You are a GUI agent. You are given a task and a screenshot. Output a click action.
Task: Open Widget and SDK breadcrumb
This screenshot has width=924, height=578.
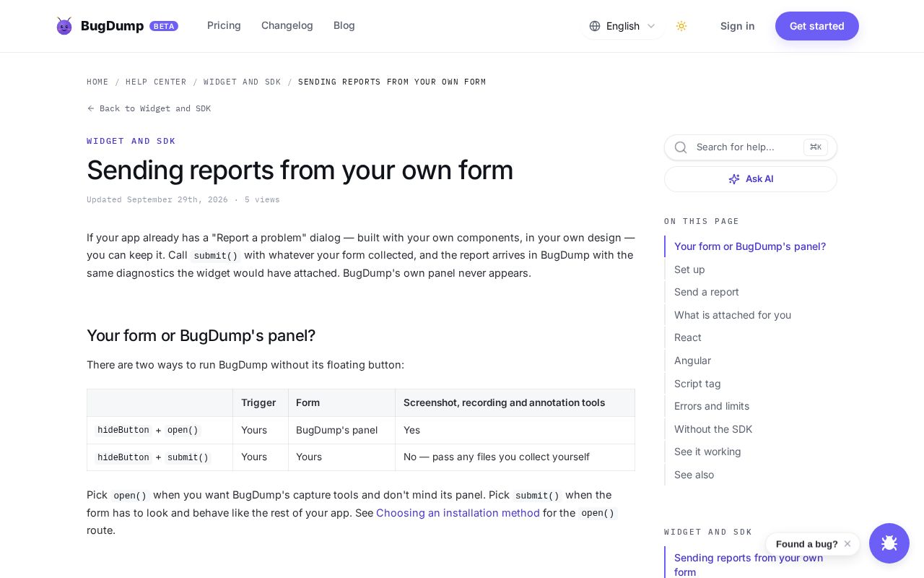[243, 82]
